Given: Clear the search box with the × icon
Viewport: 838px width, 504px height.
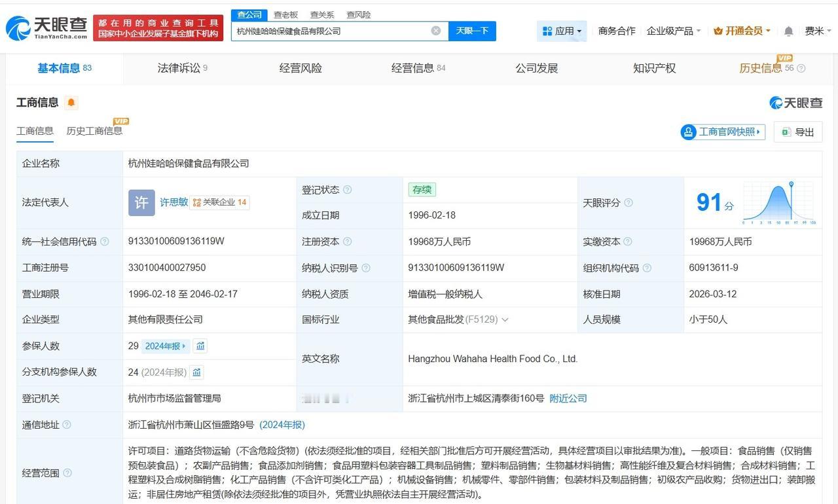Looking at the screenshot, I should pos(435,30).
